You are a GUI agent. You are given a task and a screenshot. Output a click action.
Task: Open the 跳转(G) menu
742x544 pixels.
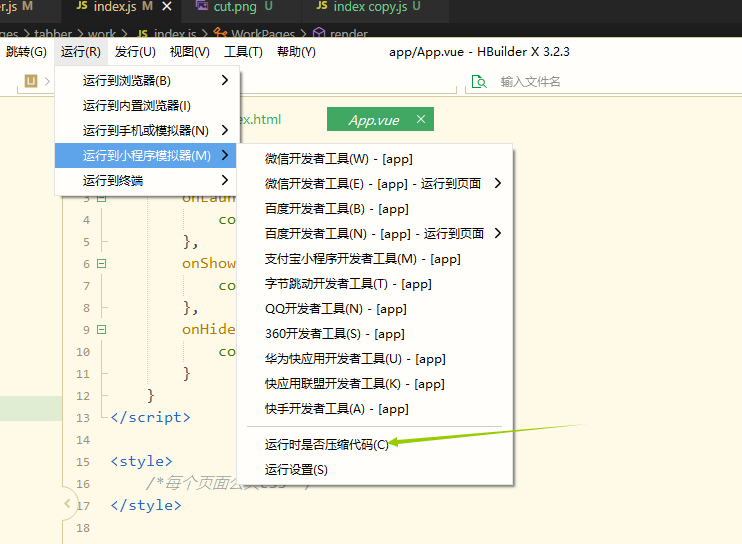(26, 52)
